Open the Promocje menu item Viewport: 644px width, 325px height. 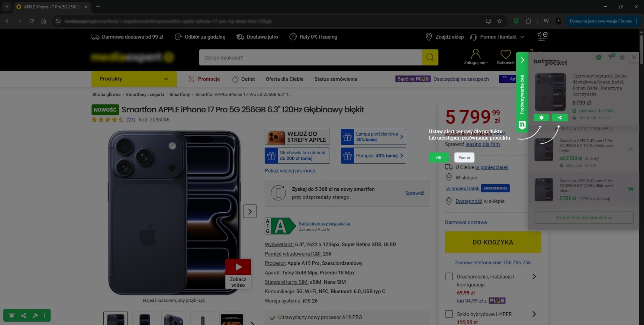coord(204,79)
